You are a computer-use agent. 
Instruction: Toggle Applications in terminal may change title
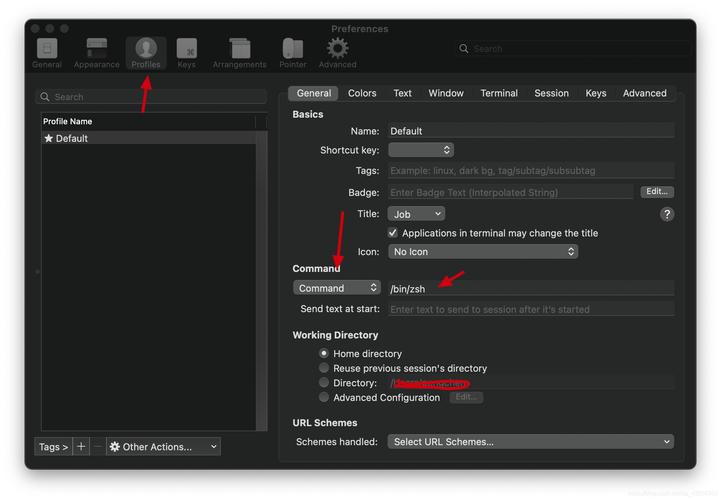[393, 233]
